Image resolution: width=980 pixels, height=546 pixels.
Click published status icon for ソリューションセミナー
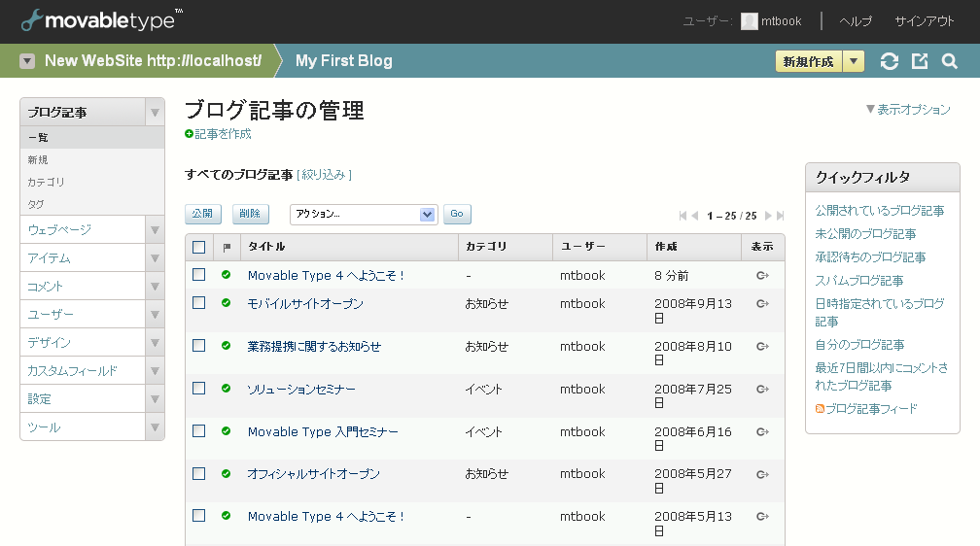[x=227, y=389]
